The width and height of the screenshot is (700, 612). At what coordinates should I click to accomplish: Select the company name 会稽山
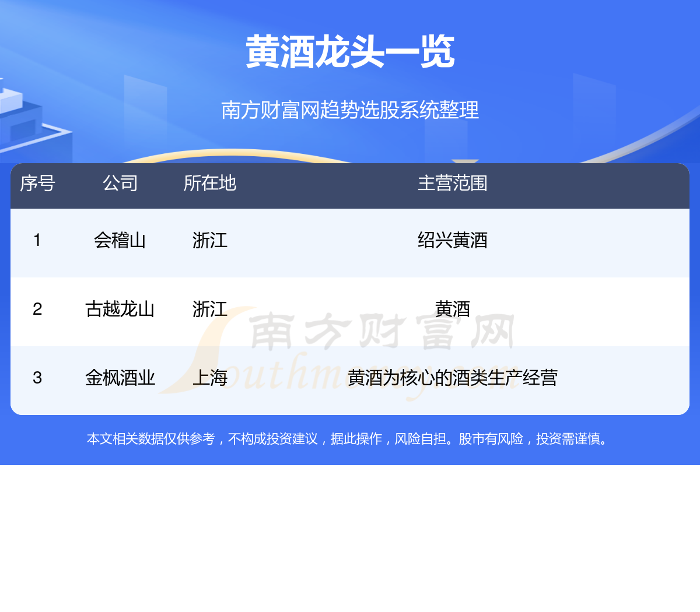[x=120, y=240]
